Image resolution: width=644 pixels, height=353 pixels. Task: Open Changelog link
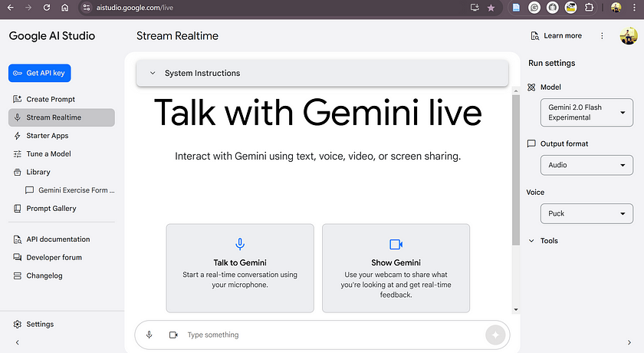pyautogui.click(x=61, y=275)
